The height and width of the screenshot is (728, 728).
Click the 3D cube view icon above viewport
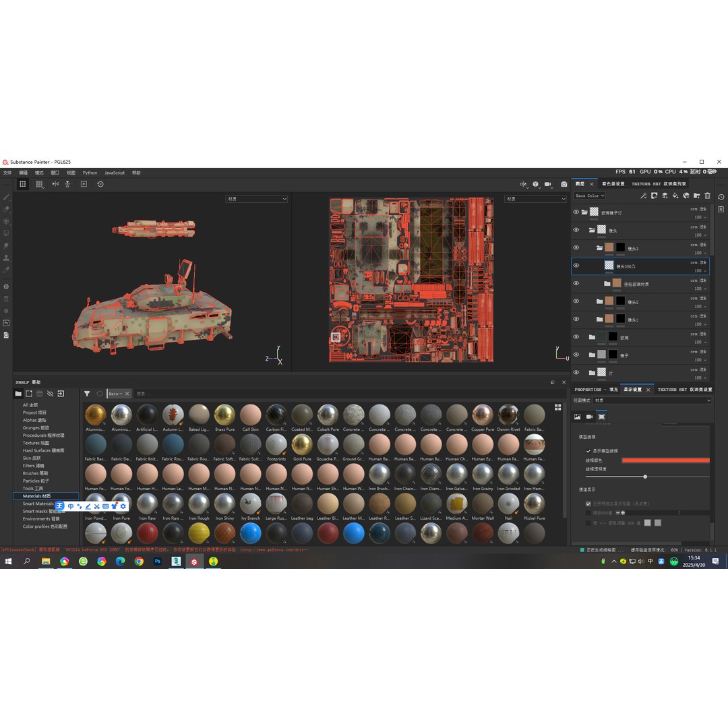click(536, 184)
